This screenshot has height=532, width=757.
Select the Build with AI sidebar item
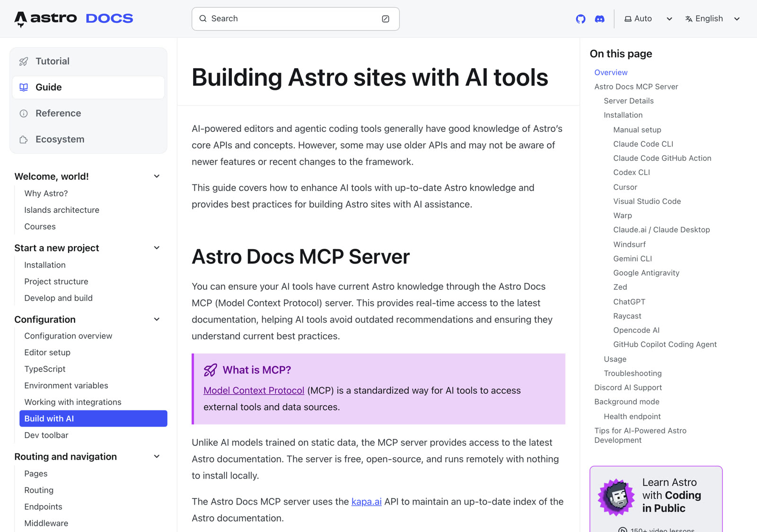pyautogui.click(x=93, y=419)
